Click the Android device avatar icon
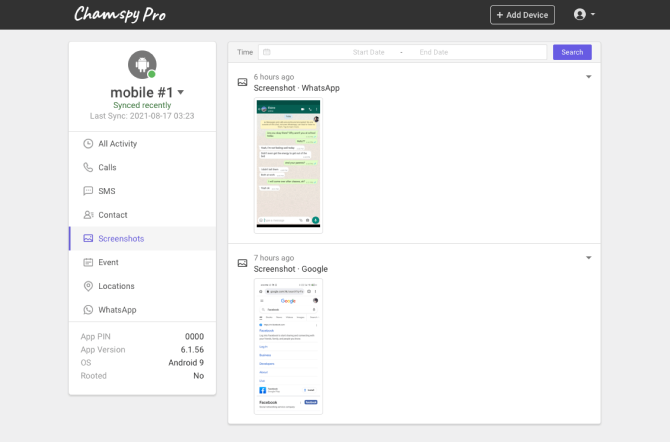The width and height of the screenshot is (670, 442). pos(142,65)
